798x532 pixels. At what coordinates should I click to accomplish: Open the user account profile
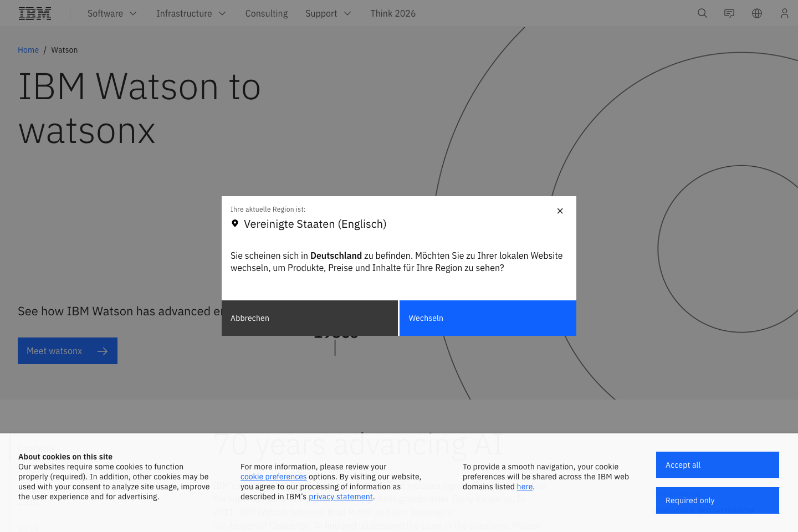pos(784,13)
